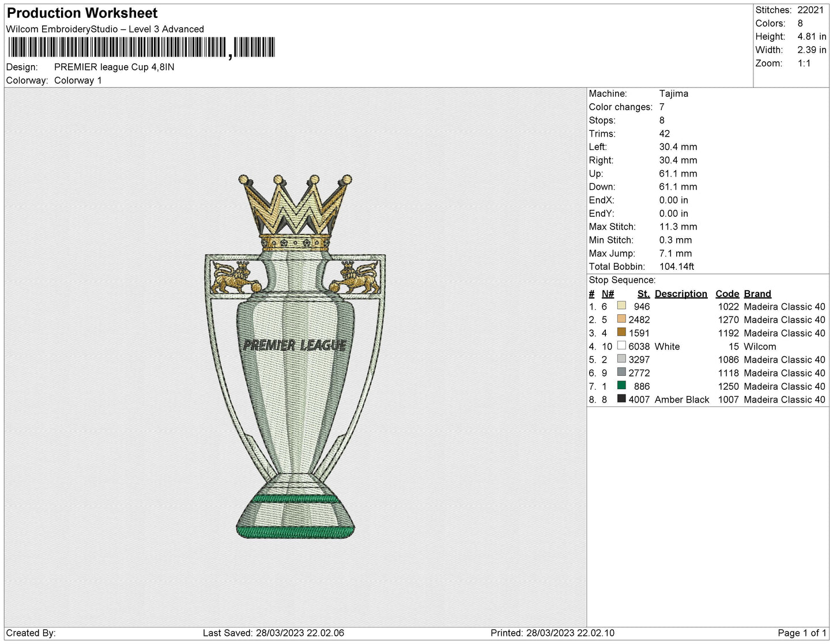Viewport: 833px width, 644px height.
Task: Click the Left value '30.4 mm'
Action: tap(679, 147)
